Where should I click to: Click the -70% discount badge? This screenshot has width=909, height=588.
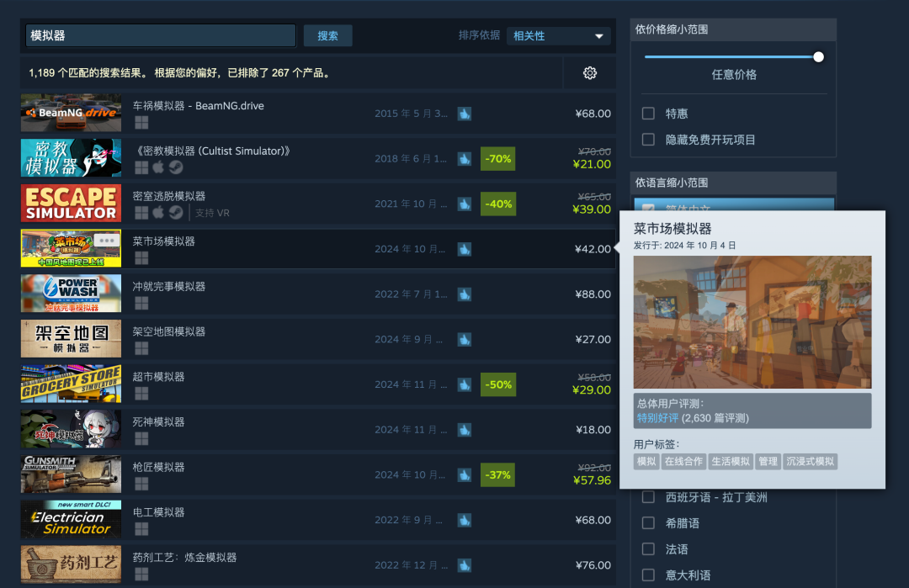click(x=498, y=159)
